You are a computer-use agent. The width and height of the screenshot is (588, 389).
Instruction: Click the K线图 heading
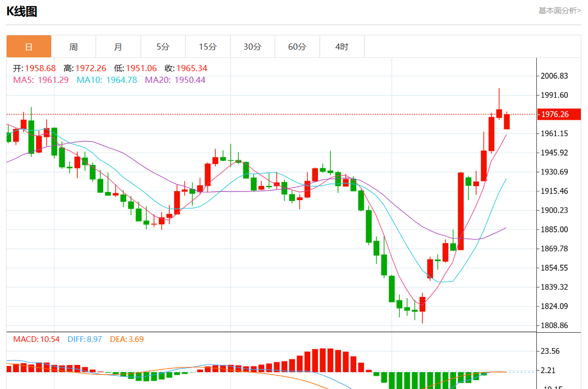point(22,12)
